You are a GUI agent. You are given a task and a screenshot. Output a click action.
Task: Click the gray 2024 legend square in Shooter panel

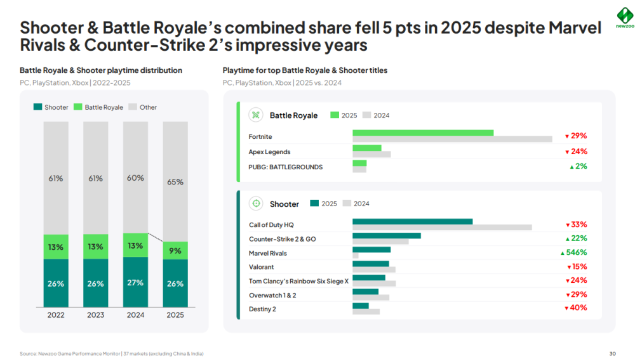click(347, 204)
